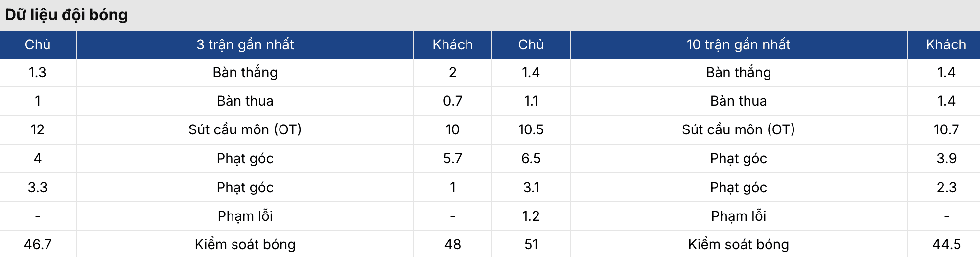
Task: Click the "Dữ liệu đội bóng" section heading
Action: (x=67, y=15)
